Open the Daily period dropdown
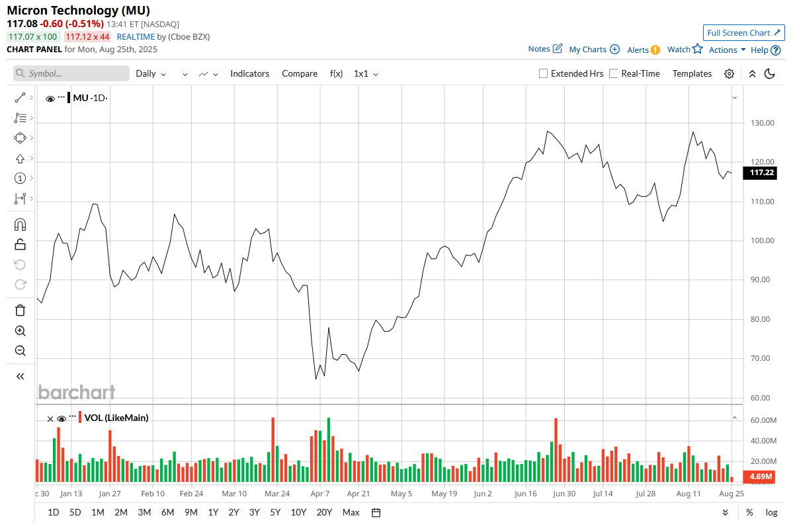The image size is (795, 532). point(151,74)
